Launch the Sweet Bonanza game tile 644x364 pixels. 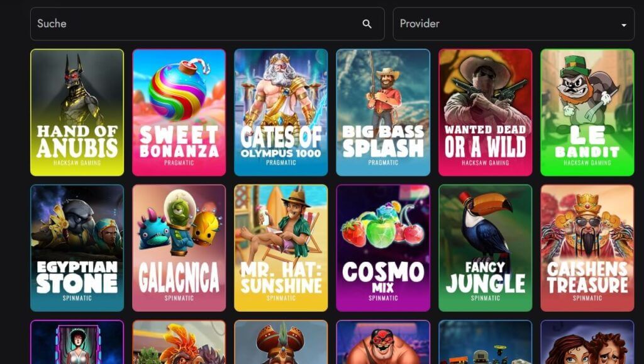(179, 112)
